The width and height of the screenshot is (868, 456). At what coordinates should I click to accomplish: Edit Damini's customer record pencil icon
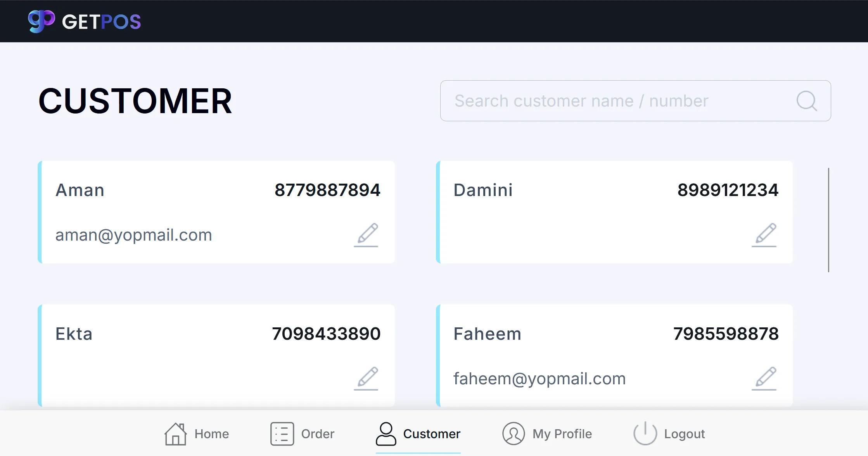[764, 235]
